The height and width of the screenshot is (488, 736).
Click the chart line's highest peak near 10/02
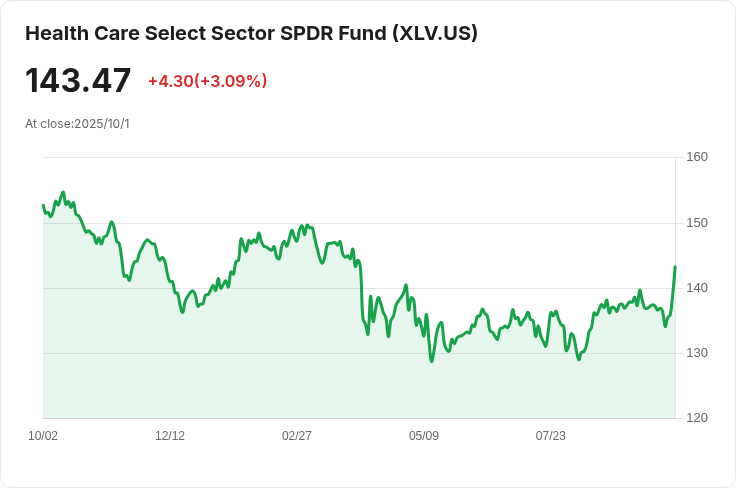pos(63,192)
